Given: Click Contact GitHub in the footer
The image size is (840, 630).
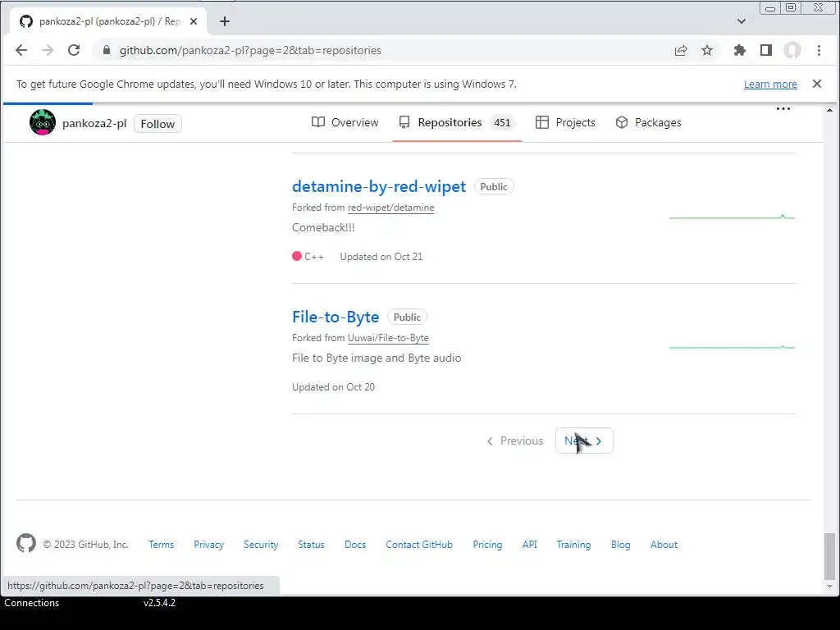Looking at the screenshot, I should 419,545.
